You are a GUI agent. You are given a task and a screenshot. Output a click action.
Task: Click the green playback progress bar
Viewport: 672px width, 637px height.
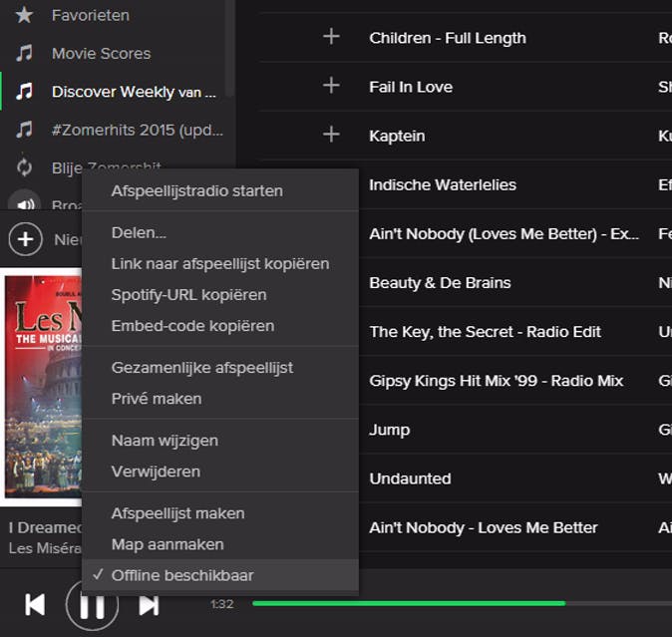pyautogui.click(x=409, y=603)
